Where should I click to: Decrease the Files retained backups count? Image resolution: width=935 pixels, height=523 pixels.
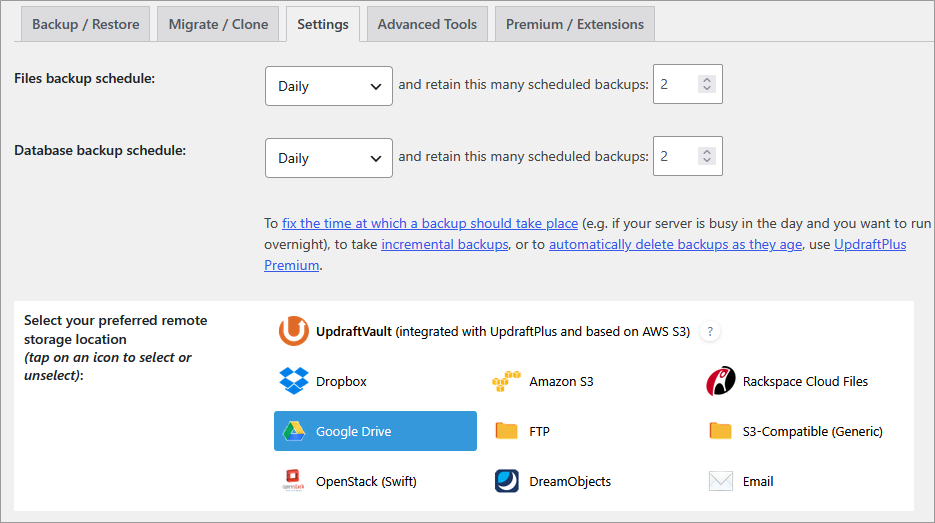[707, 88]
